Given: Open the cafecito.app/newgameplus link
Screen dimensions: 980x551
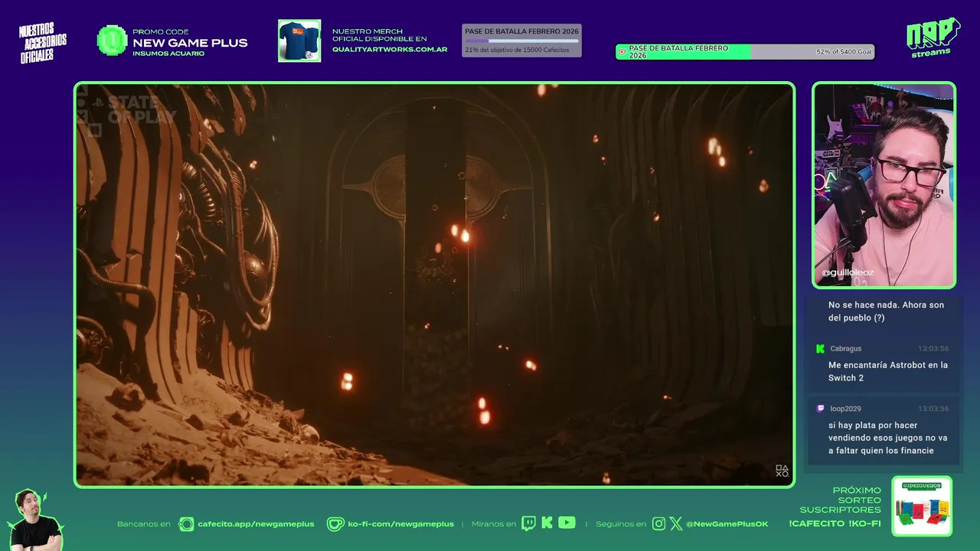Looking at the screenshot, I should (256, 524).
